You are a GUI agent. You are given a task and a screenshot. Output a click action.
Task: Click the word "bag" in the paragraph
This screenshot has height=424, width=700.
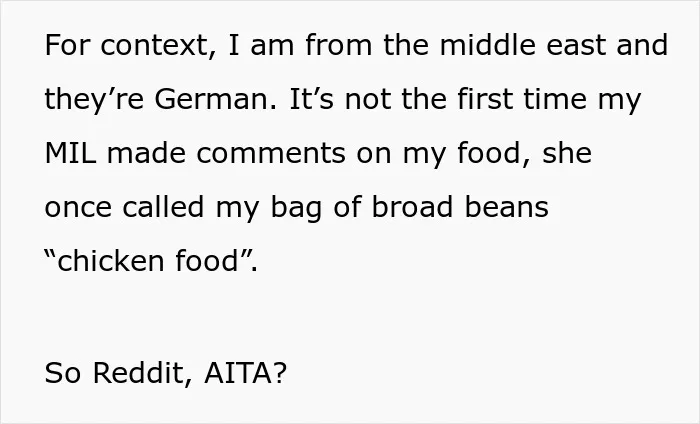point(296,208)
